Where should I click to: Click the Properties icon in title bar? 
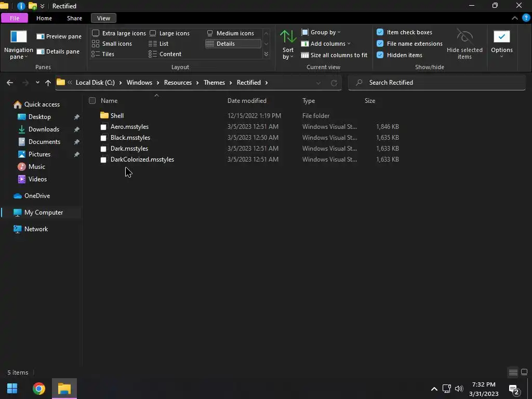click(21, 6)
